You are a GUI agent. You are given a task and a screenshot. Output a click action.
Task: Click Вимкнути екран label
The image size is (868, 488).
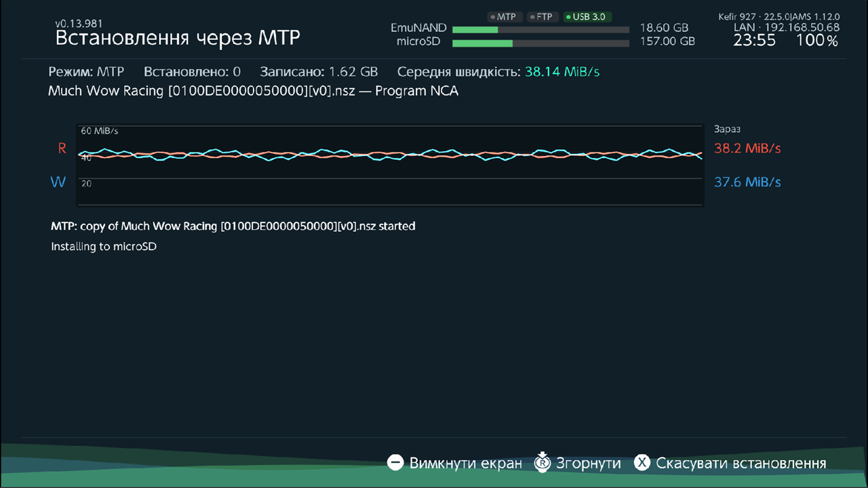pyautogui.click(x=466, y=464)
